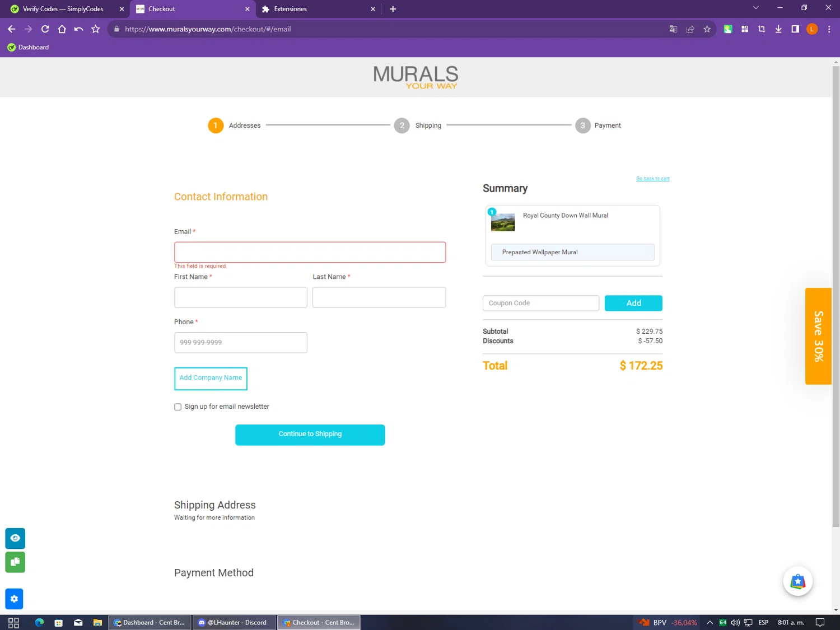840x630 pixels.
Task: Click Add Company Name button
Action: pos(211,379)
